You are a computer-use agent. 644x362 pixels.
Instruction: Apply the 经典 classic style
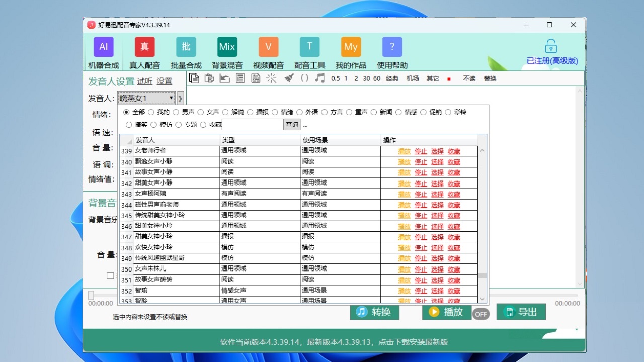pyautogui.click(x=392, y=78)
